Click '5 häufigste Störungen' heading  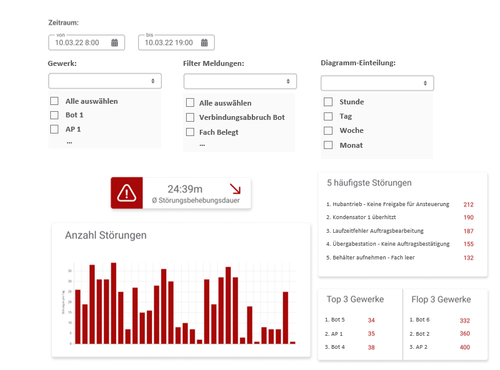pyautogui.click(x=369, y=183)
